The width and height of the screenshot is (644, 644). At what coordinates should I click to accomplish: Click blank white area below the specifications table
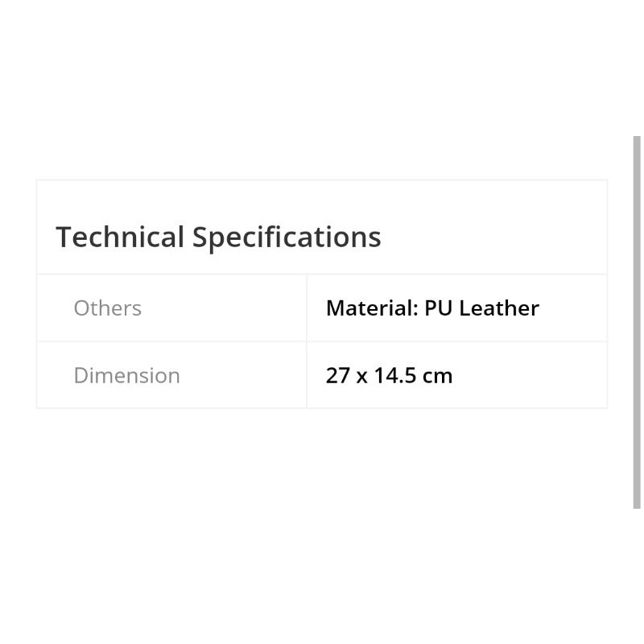pos(322,499)
